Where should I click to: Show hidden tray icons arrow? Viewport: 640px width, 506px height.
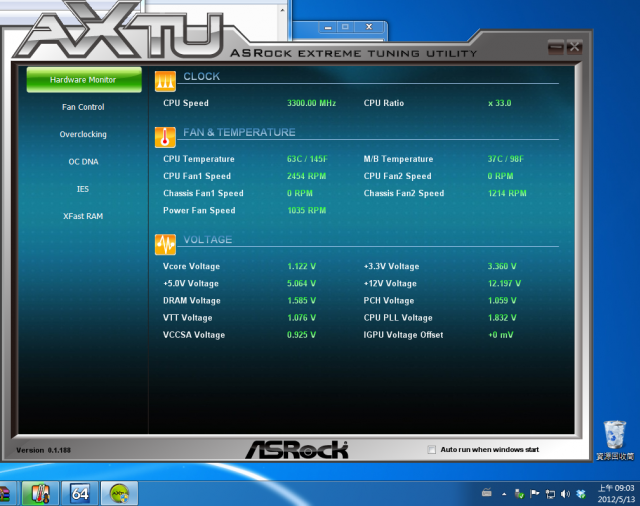tap(504, 494)
